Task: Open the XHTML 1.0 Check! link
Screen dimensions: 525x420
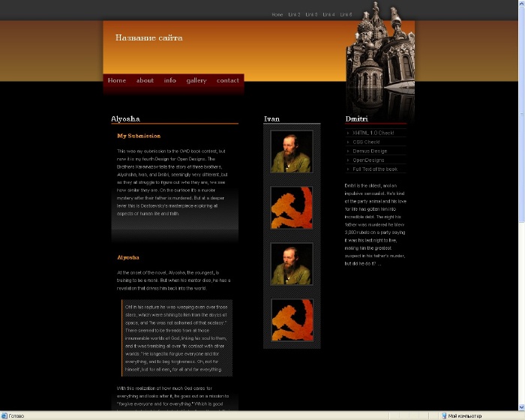Action: [x=373, y=133]
